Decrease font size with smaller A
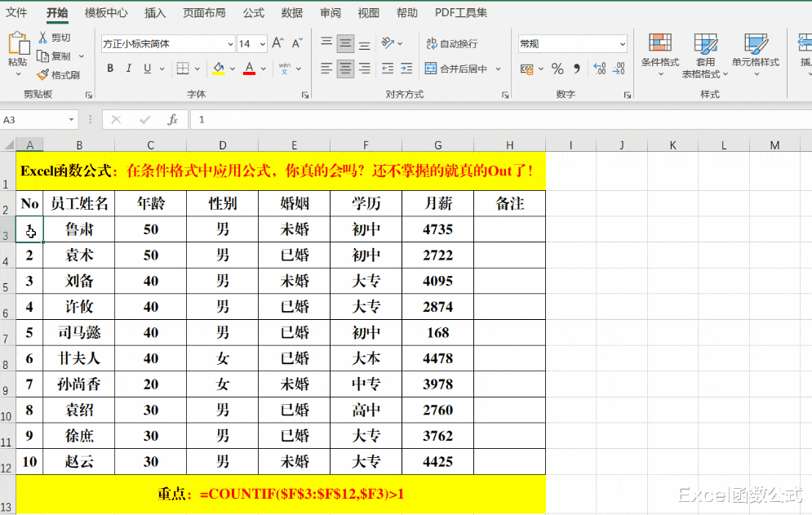 pos(297,43)
